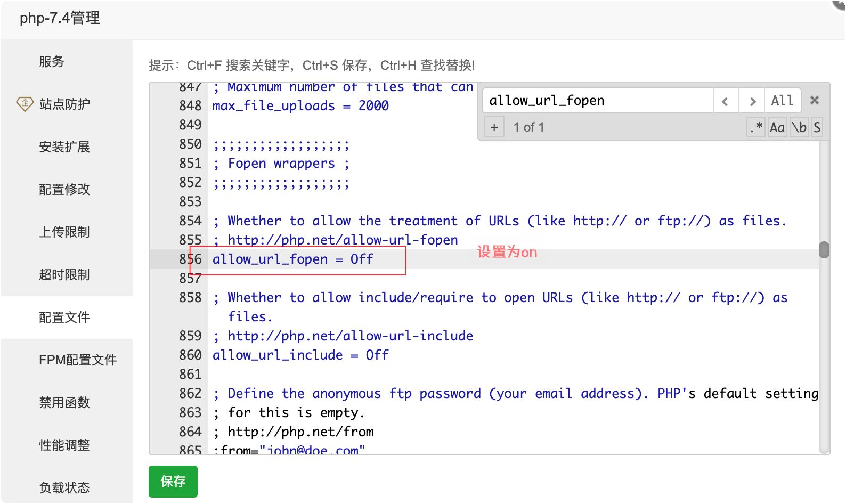Click line 858 'include/require to open URLs' comment
Screen dimensions: 846x504
coord(500,307)
